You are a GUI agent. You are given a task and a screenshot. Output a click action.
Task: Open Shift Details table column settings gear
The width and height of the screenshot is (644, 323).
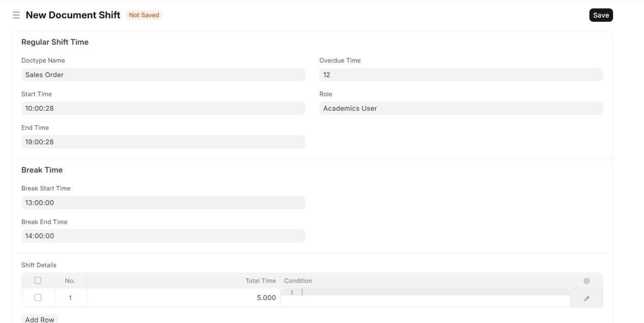587,281
